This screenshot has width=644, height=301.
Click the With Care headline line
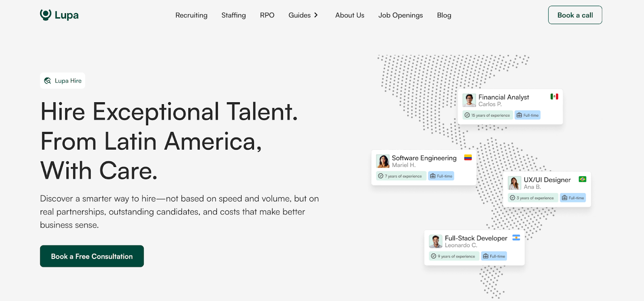[x=99, y=171]
